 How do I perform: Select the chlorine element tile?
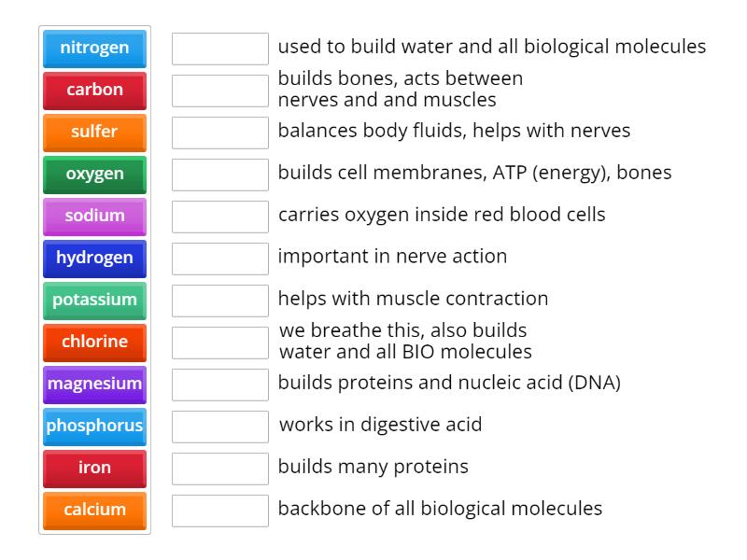tap(93, 343)
